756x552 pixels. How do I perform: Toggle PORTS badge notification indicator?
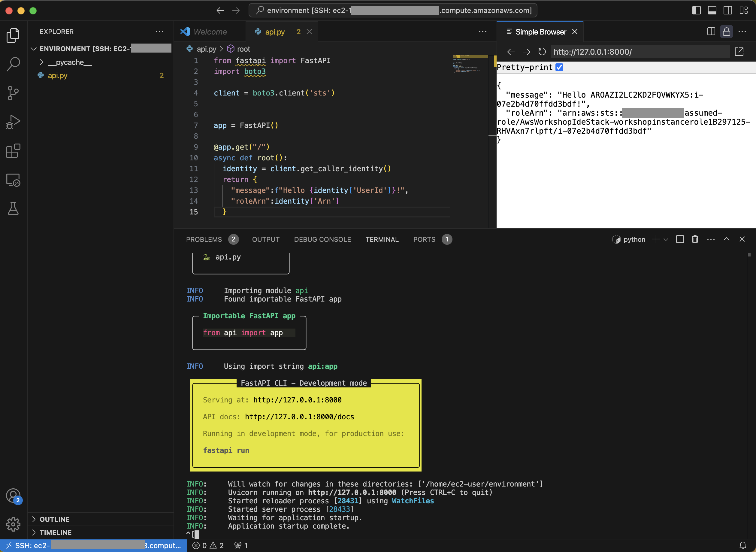click(447, 239)
